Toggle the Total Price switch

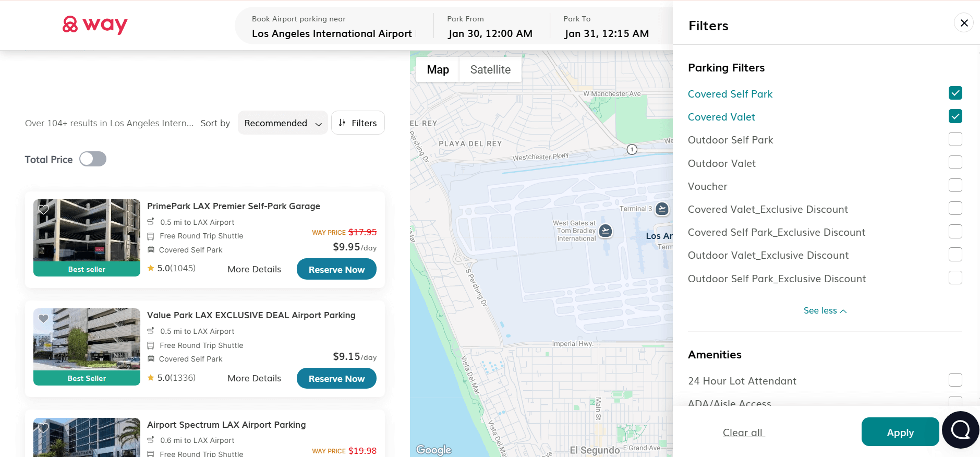(93, 159)
